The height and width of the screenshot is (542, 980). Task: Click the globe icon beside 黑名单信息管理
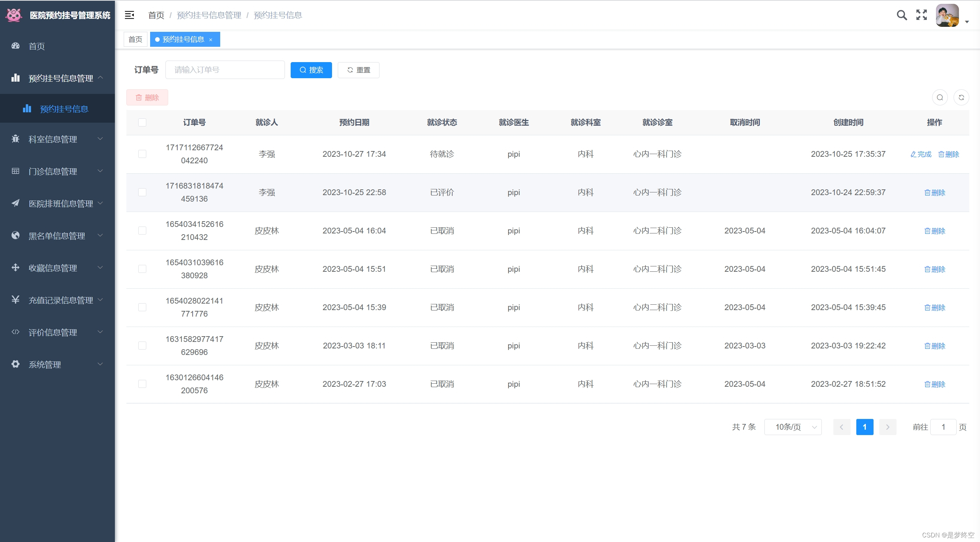[x=15, y=235]
